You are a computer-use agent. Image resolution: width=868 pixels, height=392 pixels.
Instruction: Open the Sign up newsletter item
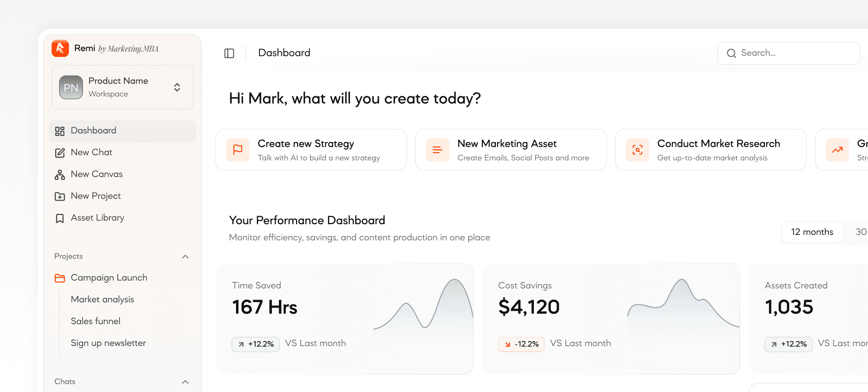pos(108,343)
